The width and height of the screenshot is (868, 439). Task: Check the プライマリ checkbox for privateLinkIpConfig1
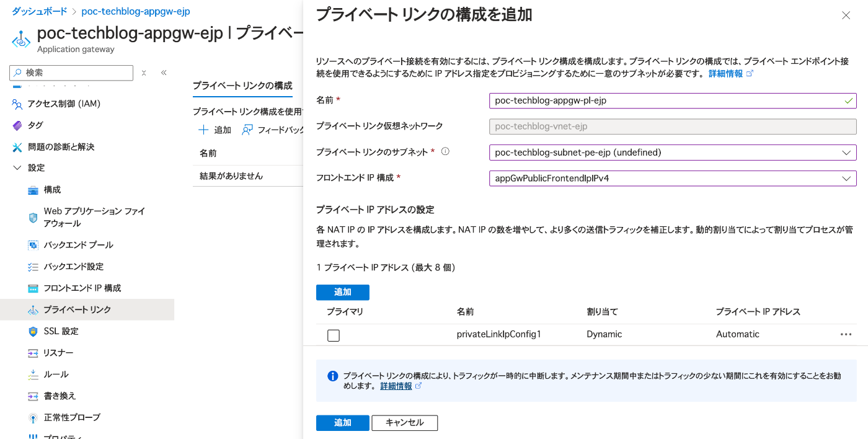(x=333, y=335)
